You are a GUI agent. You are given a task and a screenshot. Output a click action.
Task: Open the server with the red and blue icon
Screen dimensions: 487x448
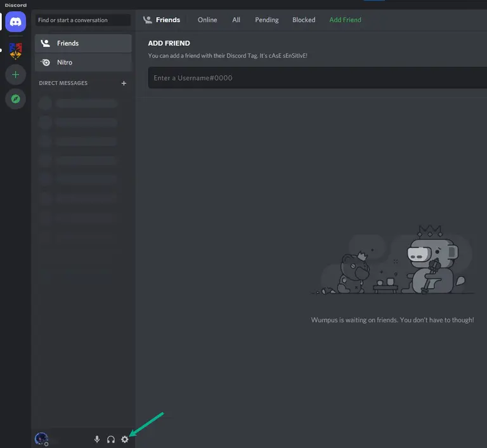pyautogui.click(x=15, y=51)
